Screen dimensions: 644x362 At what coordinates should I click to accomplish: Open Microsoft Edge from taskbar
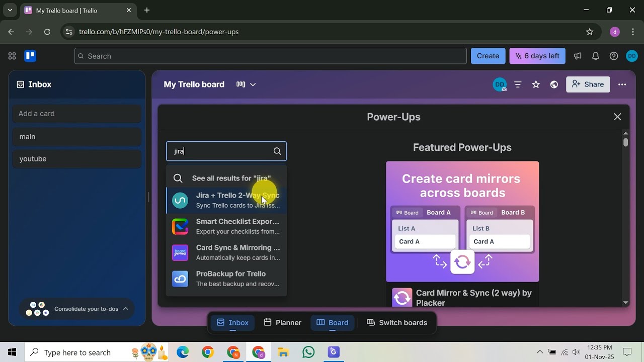point(183,352)
